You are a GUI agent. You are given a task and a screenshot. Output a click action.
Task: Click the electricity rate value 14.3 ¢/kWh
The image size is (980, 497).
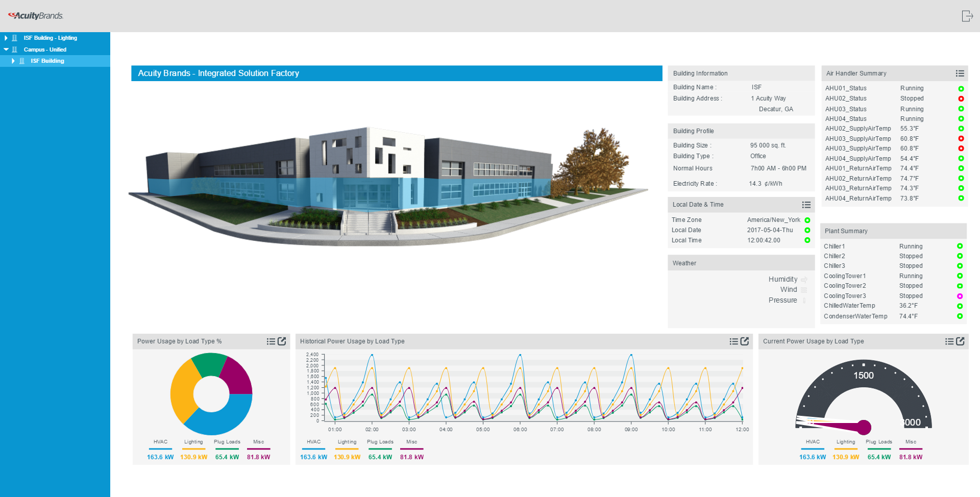coord(765,184)
